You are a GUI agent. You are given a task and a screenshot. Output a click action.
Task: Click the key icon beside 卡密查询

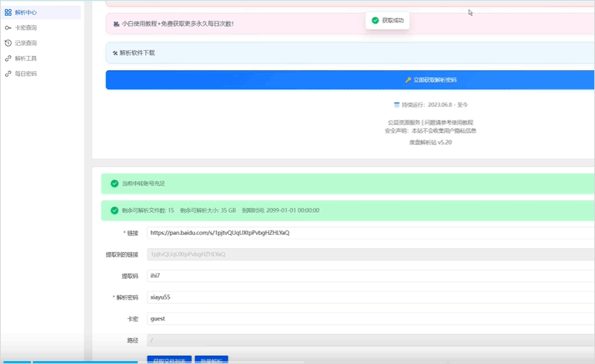coord(8,28)
